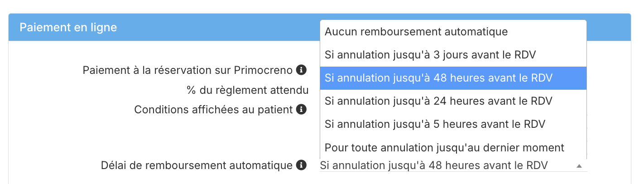Screen dimensions: 644x184
Task: Choose Aucun remboursement automatique option
Action: click(453, 32)
